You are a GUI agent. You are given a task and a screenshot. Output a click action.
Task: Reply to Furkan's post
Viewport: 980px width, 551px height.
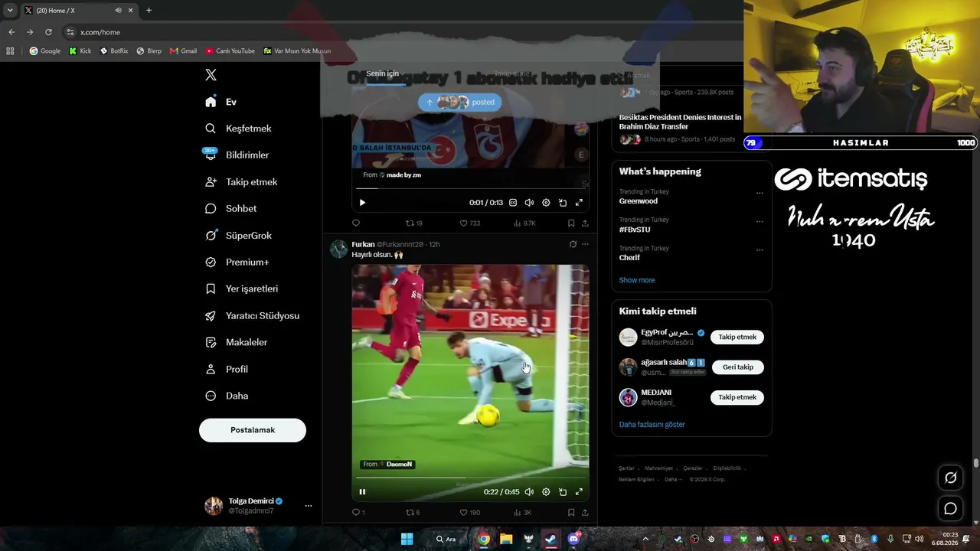coord(358,513)
